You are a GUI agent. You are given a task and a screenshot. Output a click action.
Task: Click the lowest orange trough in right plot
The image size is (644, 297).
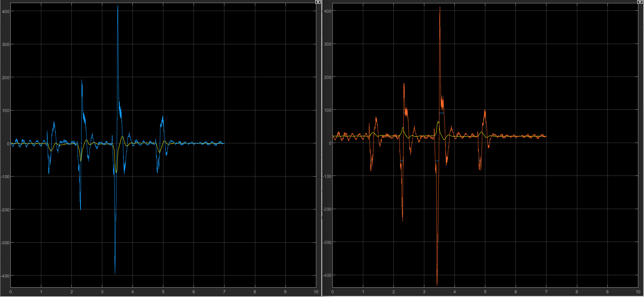pyautogui.click(x=437, y=285)
